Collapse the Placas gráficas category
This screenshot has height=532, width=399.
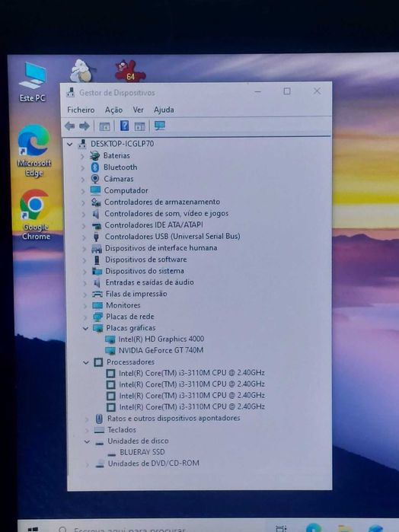(x=85, y=328)
